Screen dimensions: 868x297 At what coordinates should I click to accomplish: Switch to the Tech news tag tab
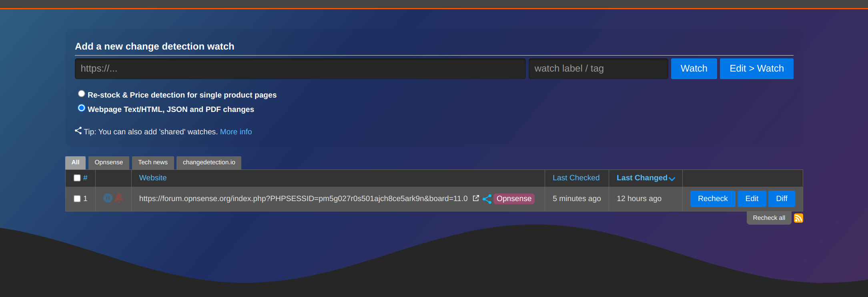click(153, 162)
